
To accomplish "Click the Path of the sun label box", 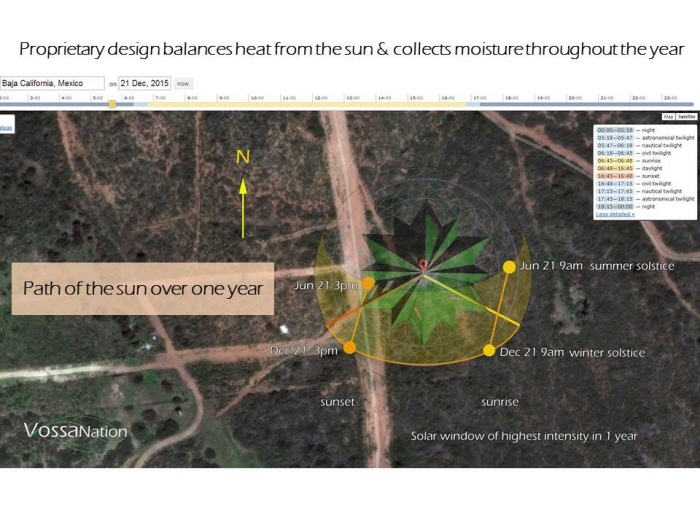I will [x=142, y=289].
